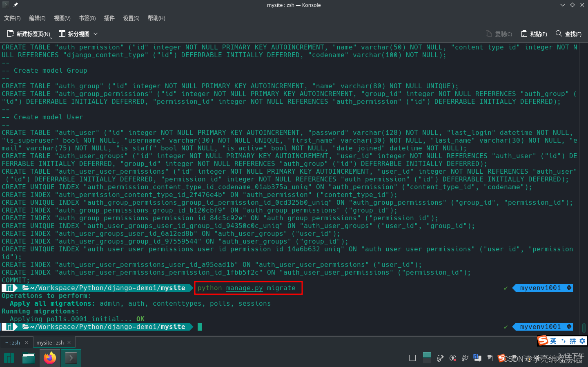Open the 编辑(E) menu
The height and width of the screenshot is (367, 588).
[x=37, y=18]
